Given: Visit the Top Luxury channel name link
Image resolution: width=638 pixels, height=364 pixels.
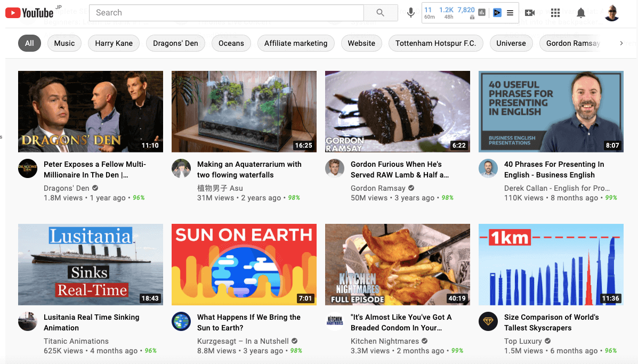Looking at the screenshot, I should click(523, 341).
